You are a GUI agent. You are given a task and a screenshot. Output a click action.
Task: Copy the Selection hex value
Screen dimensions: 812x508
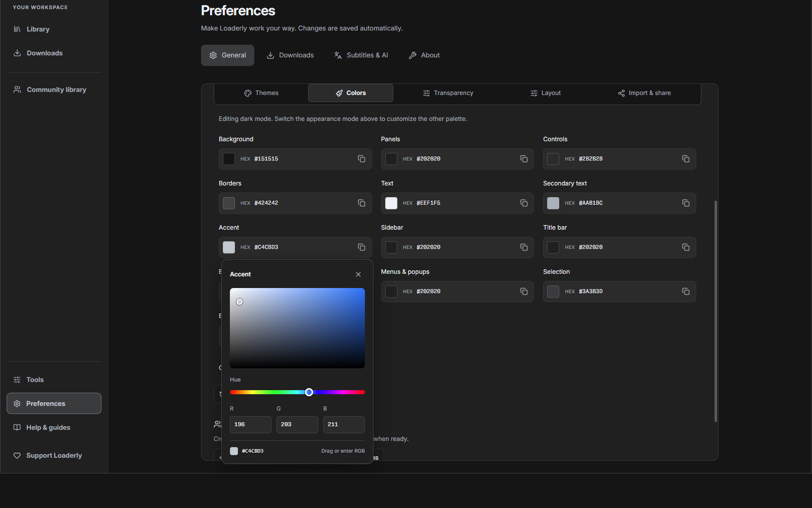[686, 292]
